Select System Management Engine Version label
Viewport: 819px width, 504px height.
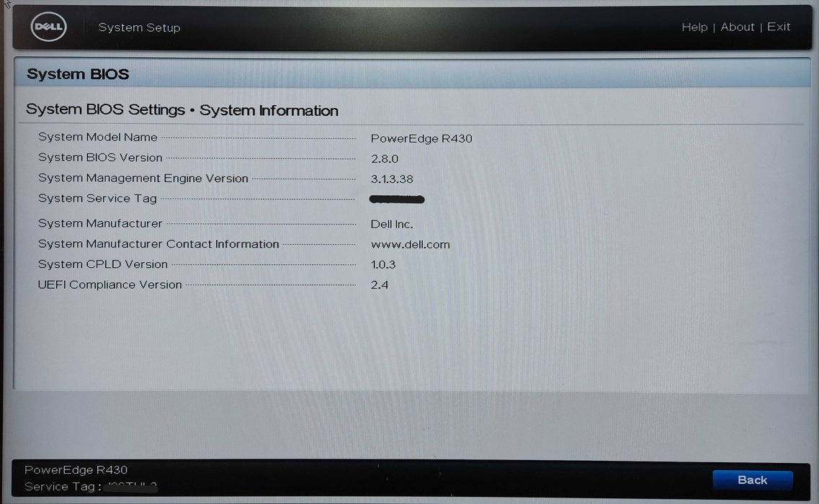pyautogui.click(x=143, y=178)
